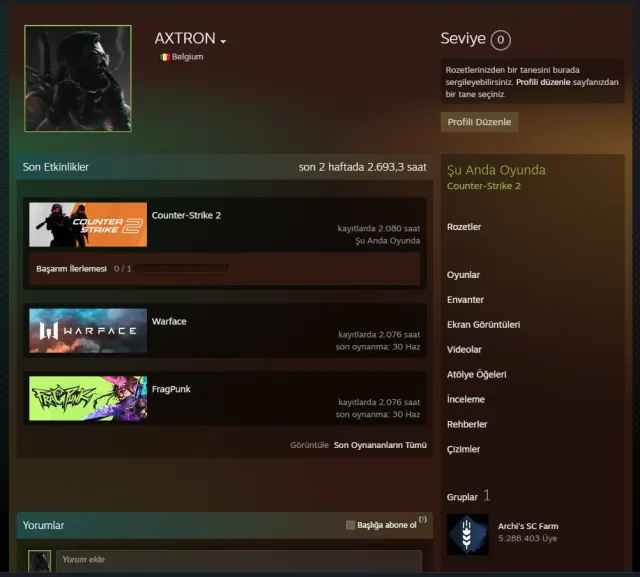Viewport: 640px width, 577px height.
Task: Click the help question mark near subscribe
Action: (x=422, y=520)
